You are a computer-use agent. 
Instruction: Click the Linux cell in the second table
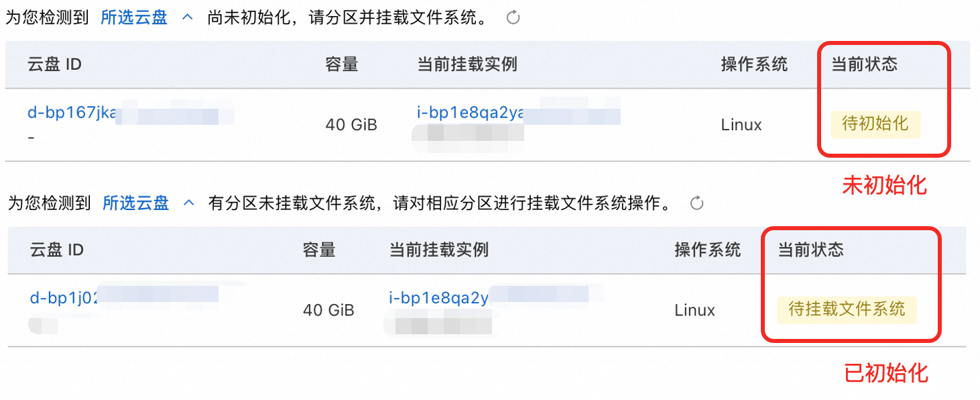coord(695,310)
